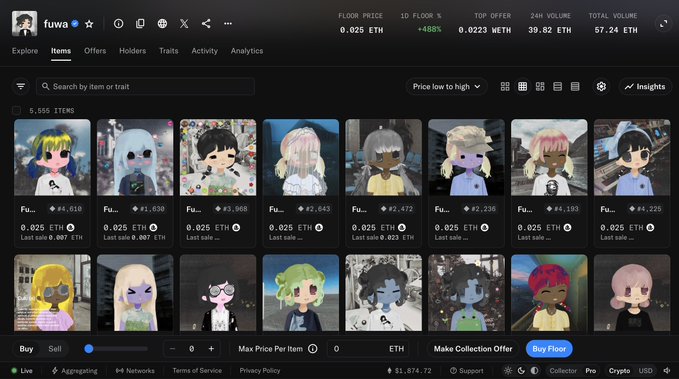This screenshot has height=379, width=679.
Task: Toggle to Sell mode
Action: click(x=55, y=349)
